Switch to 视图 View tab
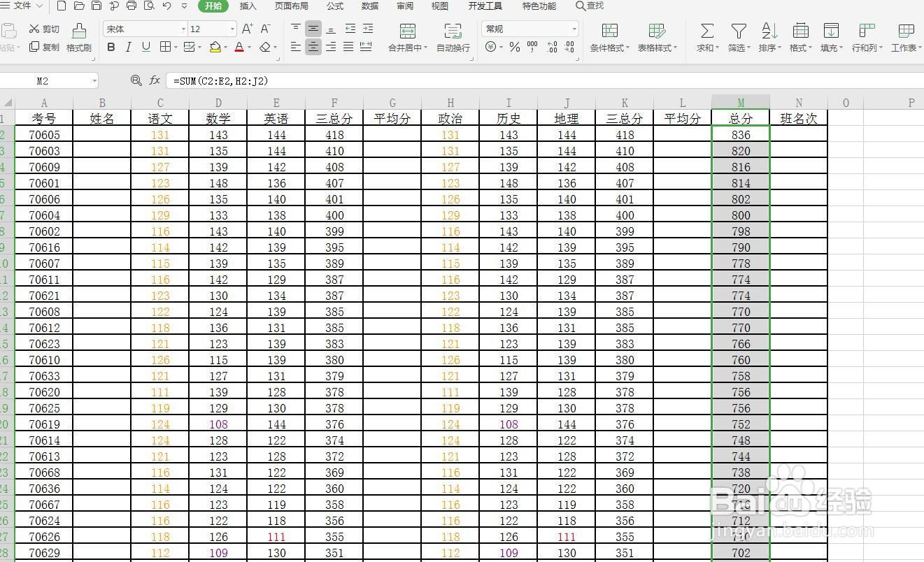 pos(440,6)
